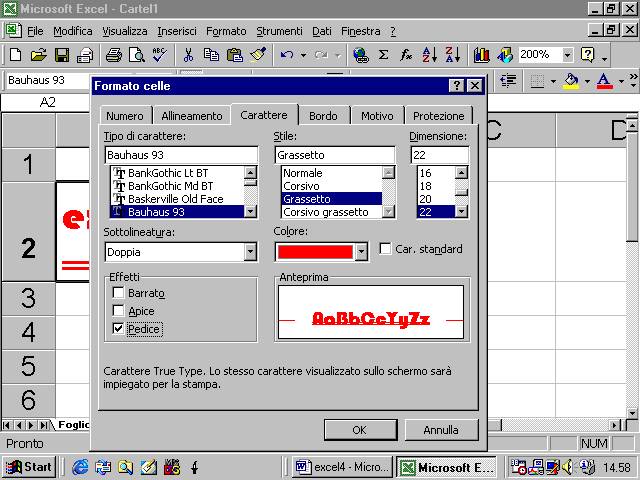Click font list scroll down arrow
This screenshot has height=480, width=640.
pos(251,211)
